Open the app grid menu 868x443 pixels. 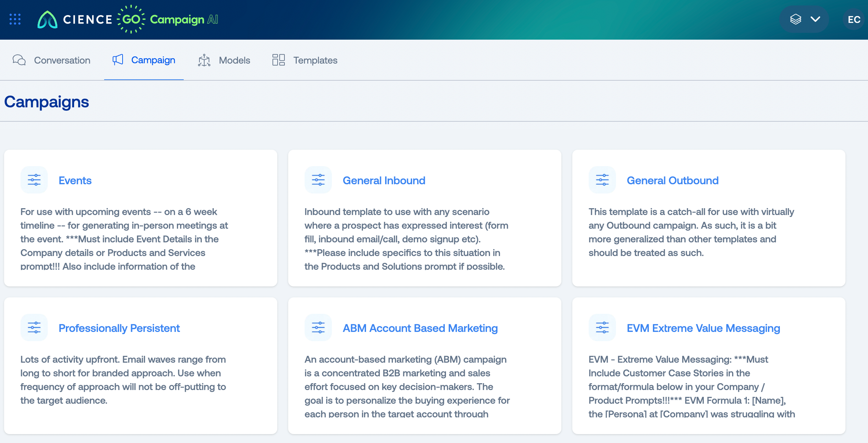(x=14, y=19)
